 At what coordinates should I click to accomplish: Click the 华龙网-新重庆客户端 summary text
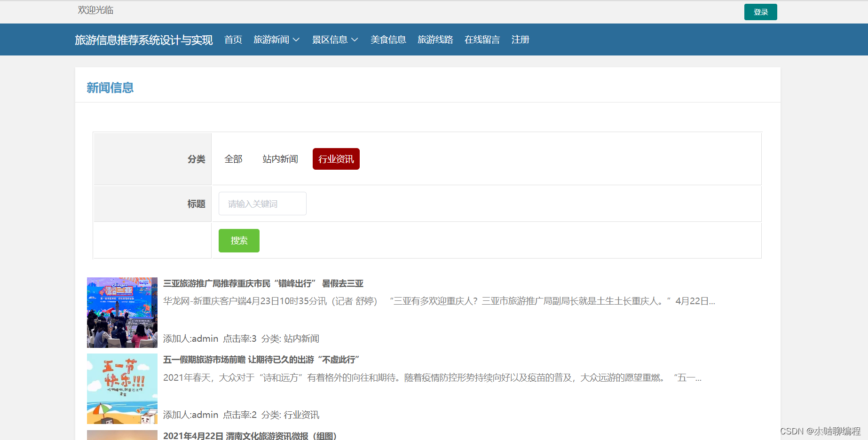click(x=439, y=301)
